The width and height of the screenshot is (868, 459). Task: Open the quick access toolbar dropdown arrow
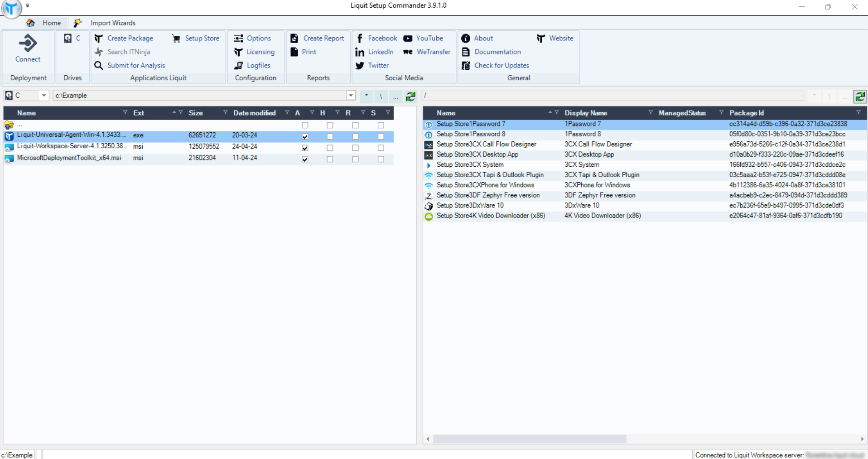coord(28,6)
